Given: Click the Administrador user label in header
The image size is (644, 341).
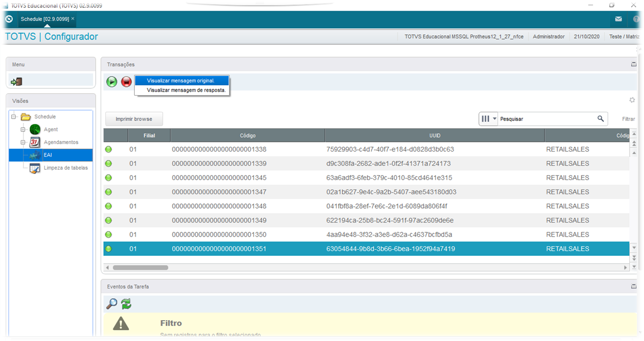Looking at the screenshot, I should pos(549,37).
